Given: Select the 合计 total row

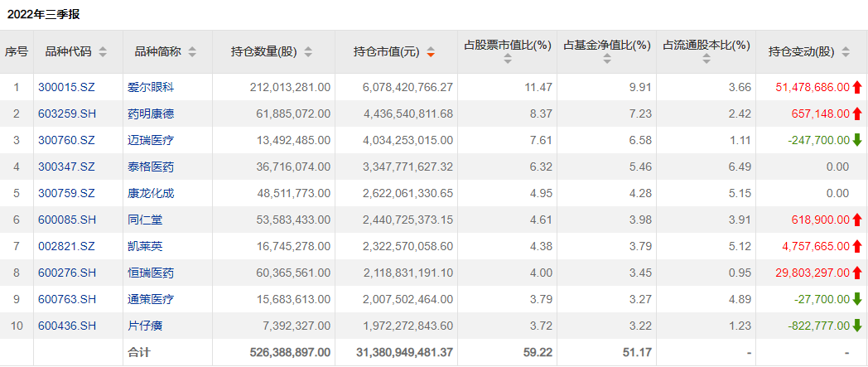Looking at the screenshot, I should [x=139, y=352].
